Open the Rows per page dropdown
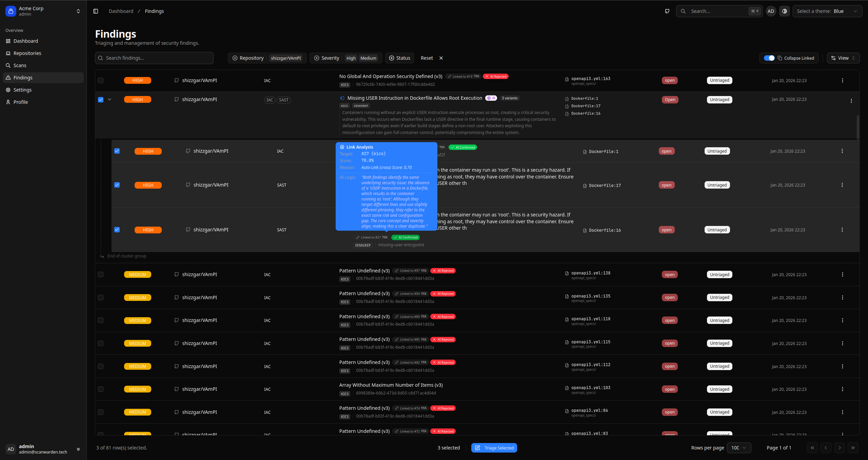868x460 pixels. point(739,448)
